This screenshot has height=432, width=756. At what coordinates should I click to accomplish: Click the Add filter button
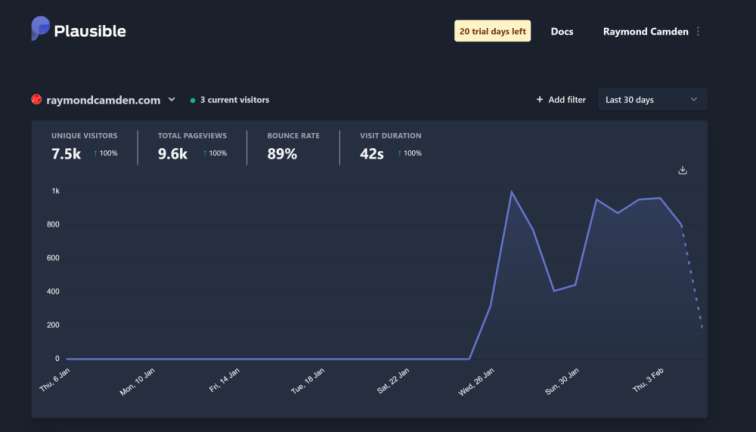pyautogui.click(x=561, y=100)
